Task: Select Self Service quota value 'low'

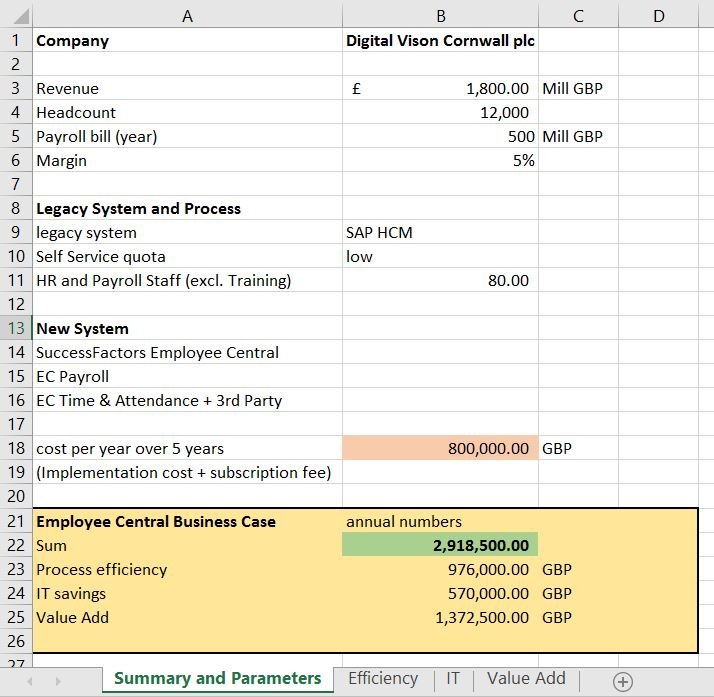Action: tap(440, 256)
